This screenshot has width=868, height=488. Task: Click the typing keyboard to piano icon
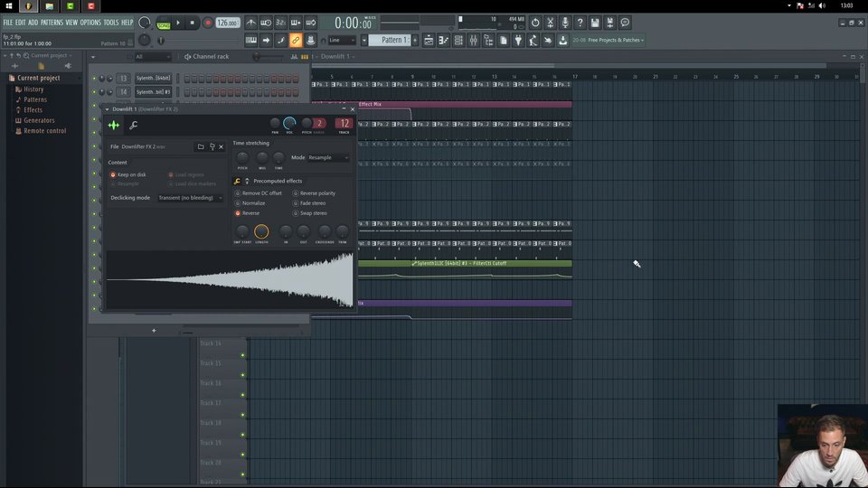[251, 40]
